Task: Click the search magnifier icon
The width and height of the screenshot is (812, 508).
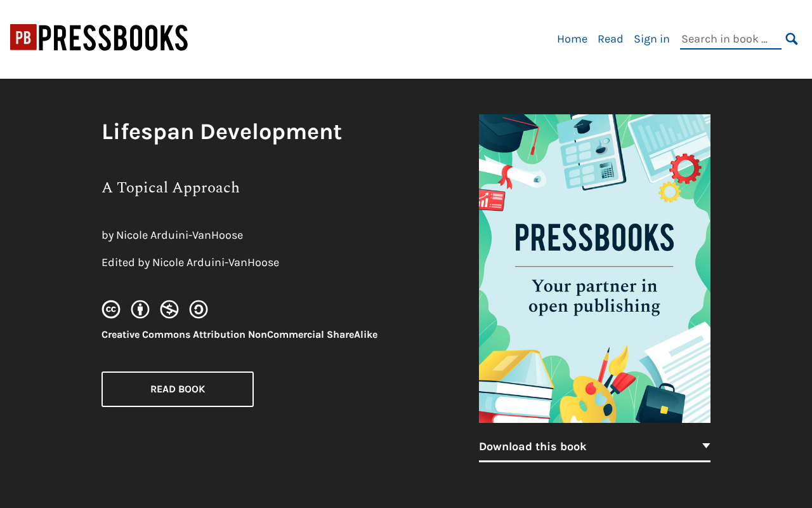Action: tap(792, 39)
